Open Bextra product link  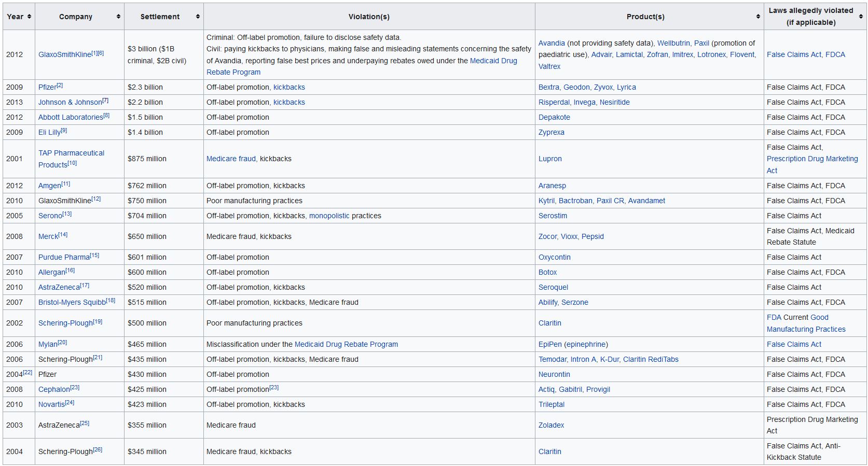point(549,87)
